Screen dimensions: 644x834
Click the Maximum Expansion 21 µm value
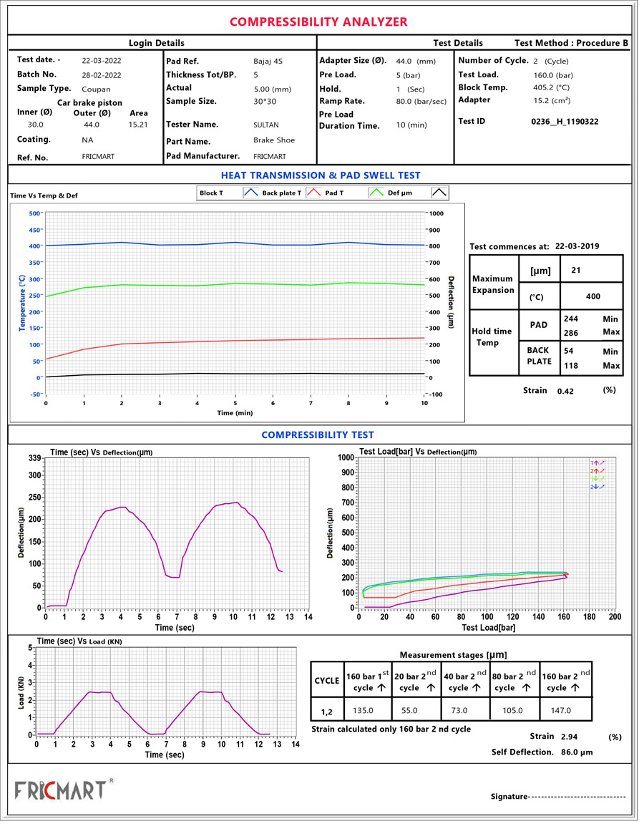(576, 270)
